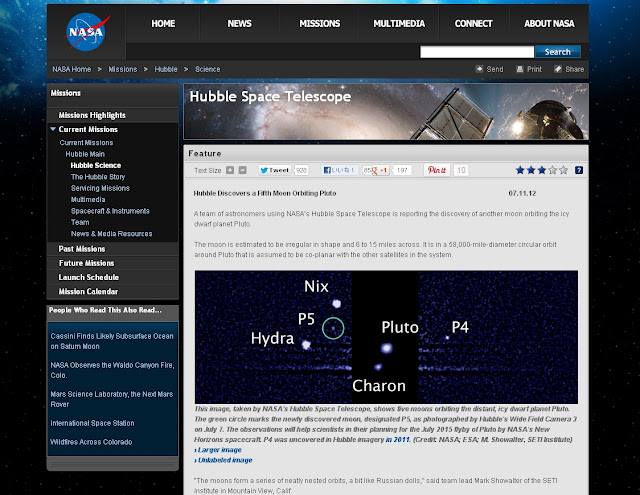This screenshot has height=495, width=640.
Task: Open Launch Schedule section
Action: coord(89,277)
